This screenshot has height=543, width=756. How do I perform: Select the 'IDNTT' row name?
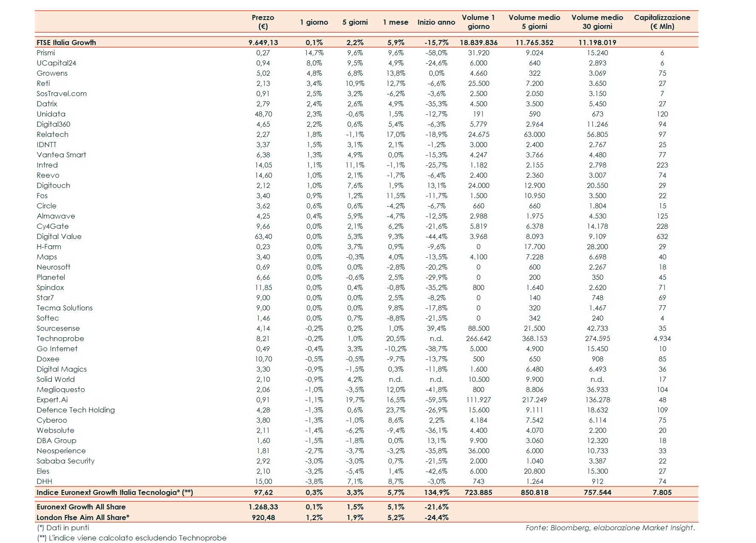(x=46, y=145)
